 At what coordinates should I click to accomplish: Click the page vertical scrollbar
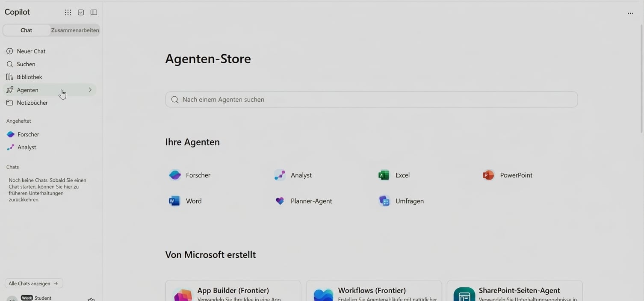[641, 78]
